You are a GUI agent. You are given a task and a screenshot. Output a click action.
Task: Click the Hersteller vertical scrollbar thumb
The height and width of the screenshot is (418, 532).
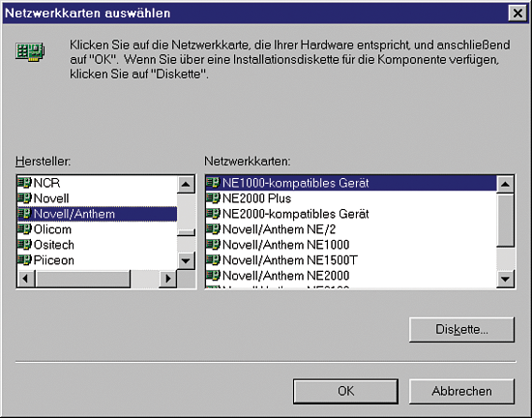(186, 232)
